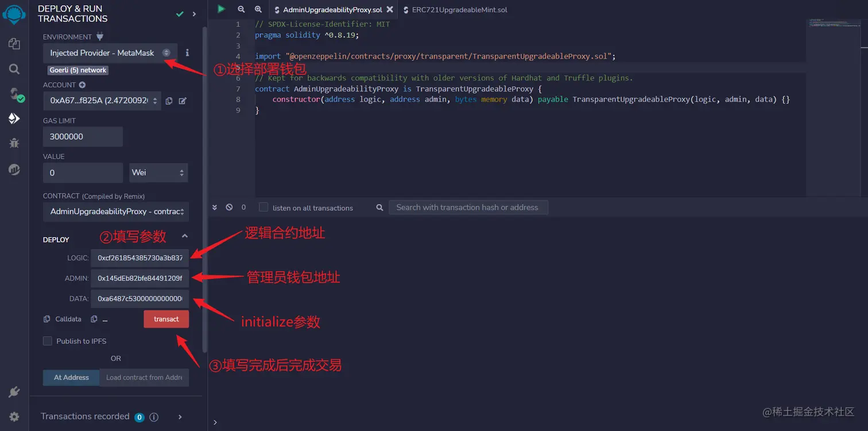
Task: Expand the Transactions recorded section
Action: point(180,417)
